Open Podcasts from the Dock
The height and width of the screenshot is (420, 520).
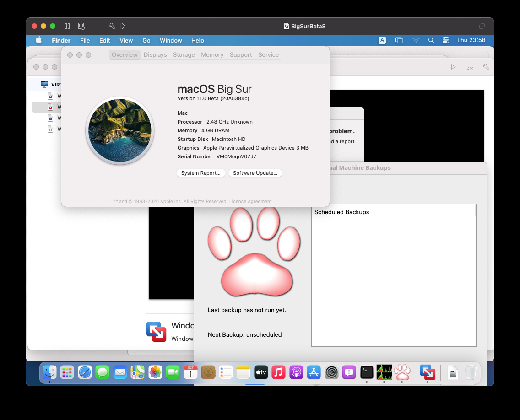[x=296, y=372]
